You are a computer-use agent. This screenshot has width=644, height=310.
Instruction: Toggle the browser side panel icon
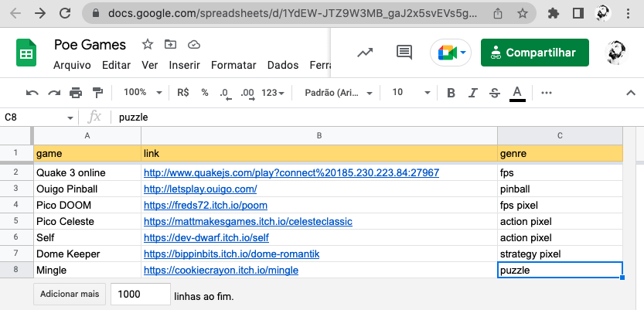[x=578, y=14]
